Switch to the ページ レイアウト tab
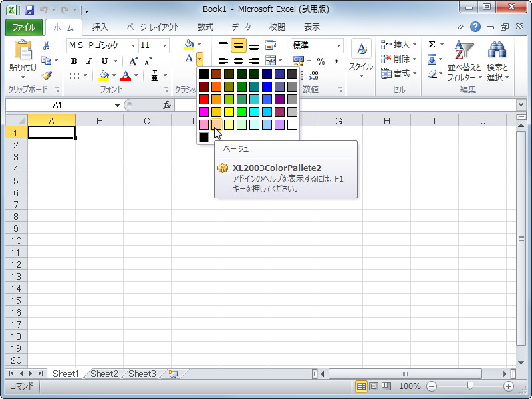 click(x=153, y=27)
